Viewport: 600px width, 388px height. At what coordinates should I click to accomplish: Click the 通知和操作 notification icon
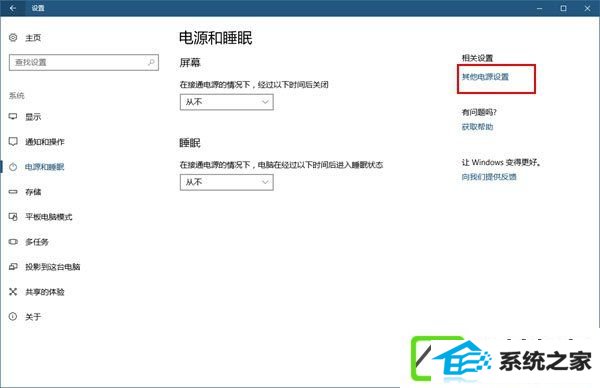tap(13, 142)
